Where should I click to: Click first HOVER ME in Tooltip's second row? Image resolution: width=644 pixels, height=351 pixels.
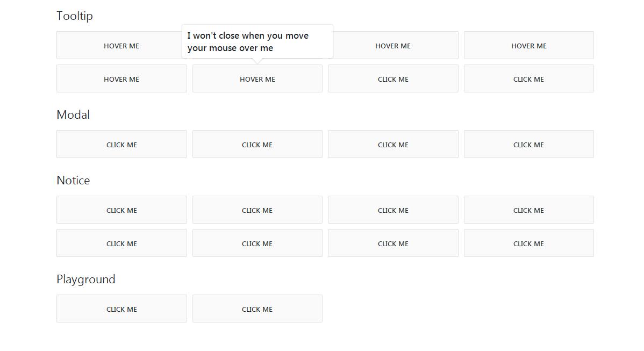121,79
